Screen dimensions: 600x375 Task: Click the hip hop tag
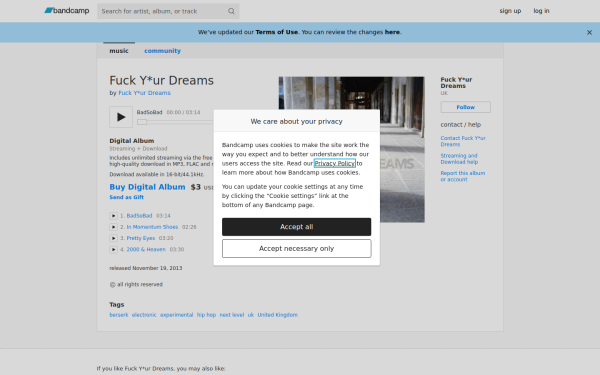click(206, 315)
